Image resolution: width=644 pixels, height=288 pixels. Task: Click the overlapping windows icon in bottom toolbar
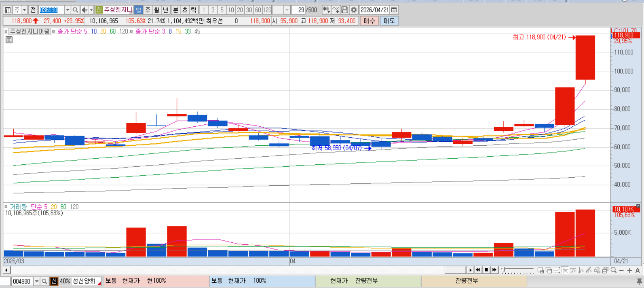pyautogui.click(x=549, y=270)
